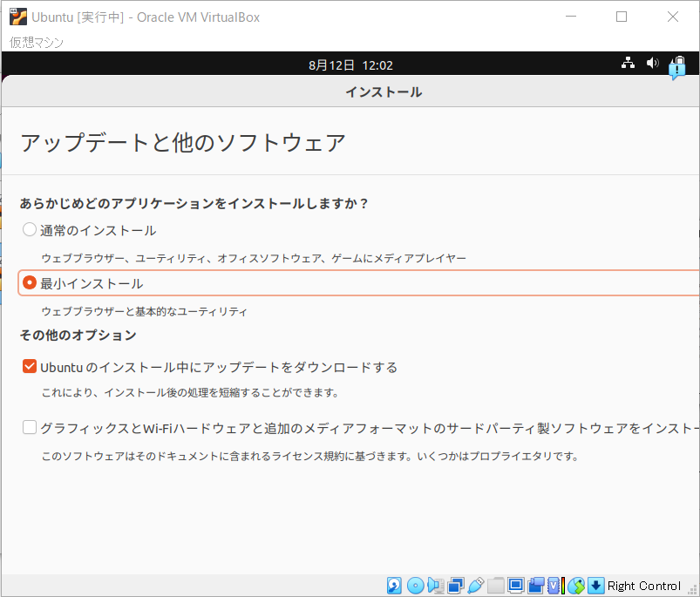Open the 仮想マシン menu

click(37, 43)
